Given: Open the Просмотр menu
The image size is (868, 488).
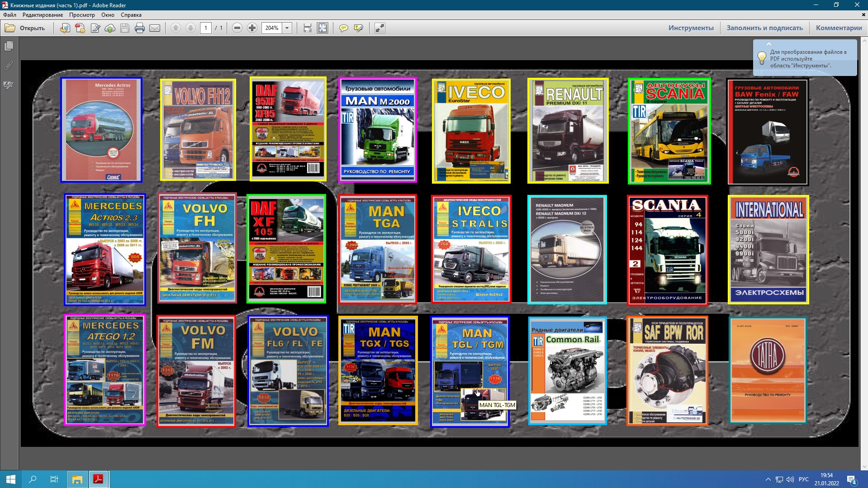Looking at the screenshot, I should coord(82,15).
